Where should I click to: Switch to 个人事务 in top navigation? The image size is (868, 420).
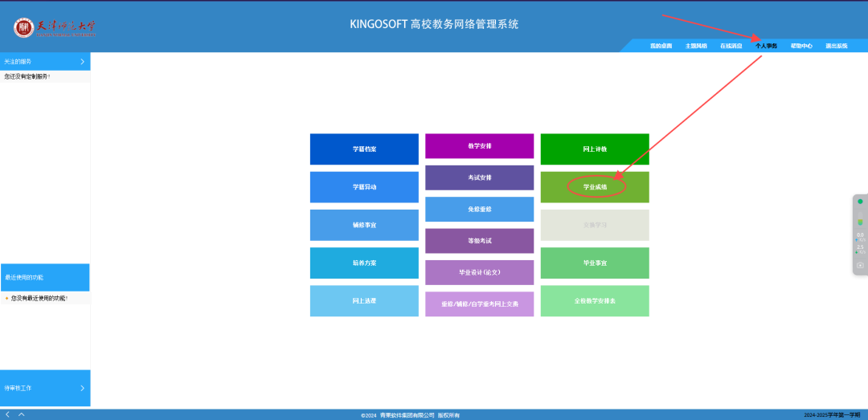(766, 46)
